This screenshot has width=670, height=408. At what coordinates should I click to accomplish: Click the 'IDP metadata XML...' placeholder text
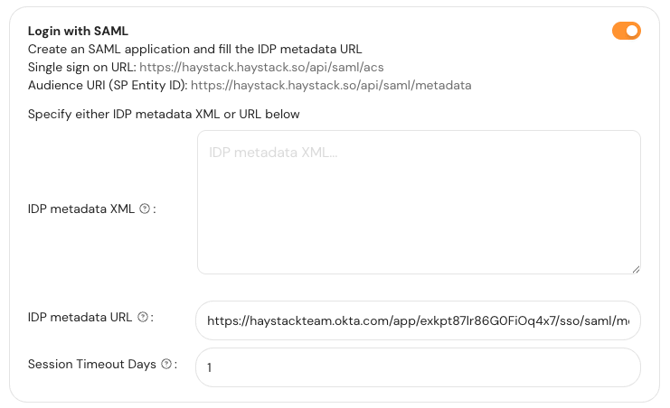point(273,152)
